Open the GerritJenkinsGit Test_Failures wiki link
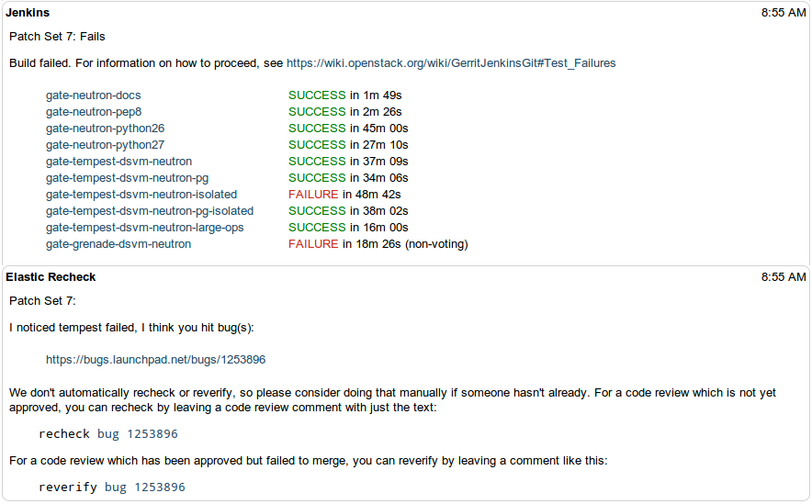This screenshot has width=812, height=504. tap(451, 63)
